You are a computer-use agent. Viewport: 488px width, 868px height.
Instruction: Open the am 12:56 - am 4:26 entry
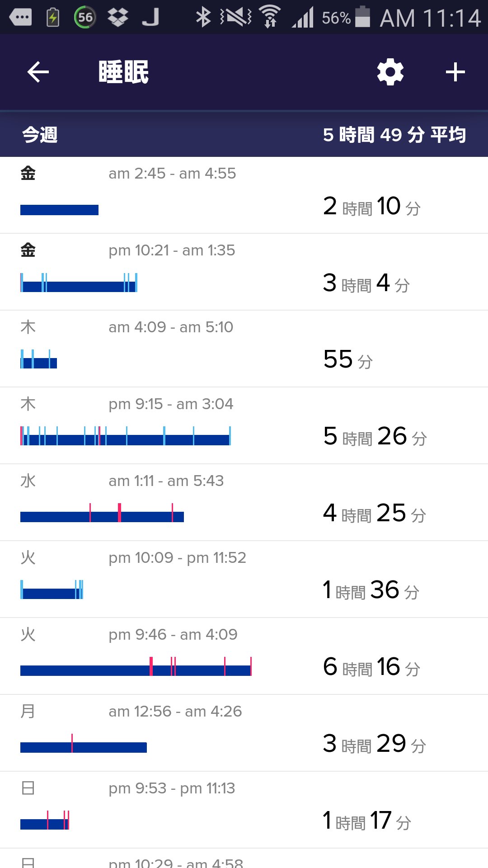pyautogui.click(x=244, y=733)
